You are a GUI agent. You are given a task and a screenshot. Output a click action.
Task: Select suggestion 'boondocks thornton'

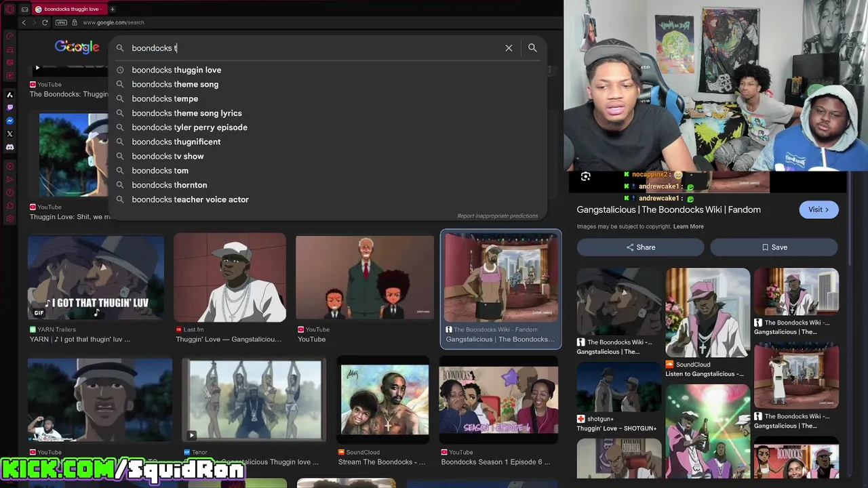pyautogui.click(x=328, y=185)
